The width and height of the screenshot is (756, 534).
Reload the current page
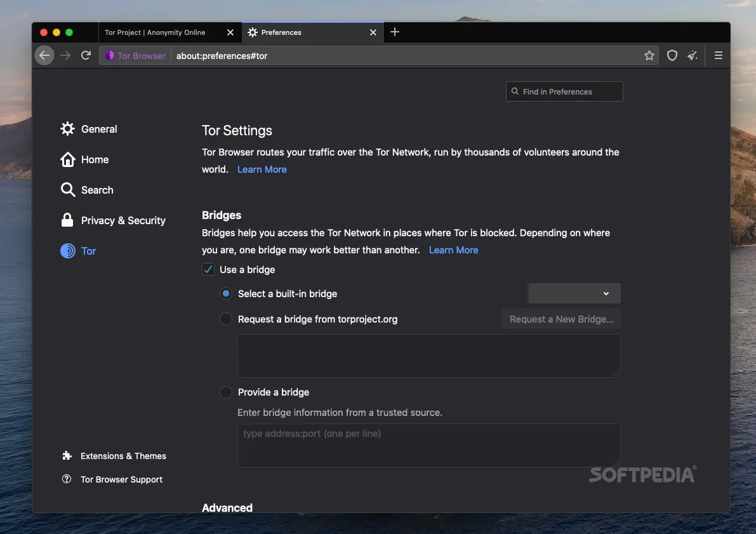tap(86, 55)
